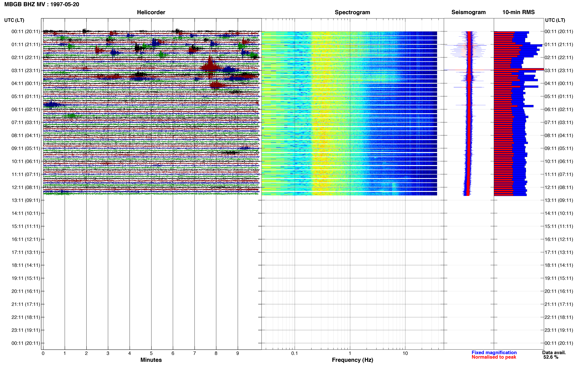Click the Spectrogram panel heading

[352, 12]
